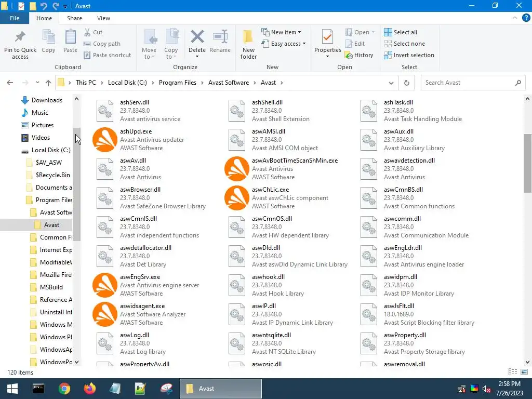
Task: Select the aswidsagent.exe Avast icon
Action: (105, 314)
